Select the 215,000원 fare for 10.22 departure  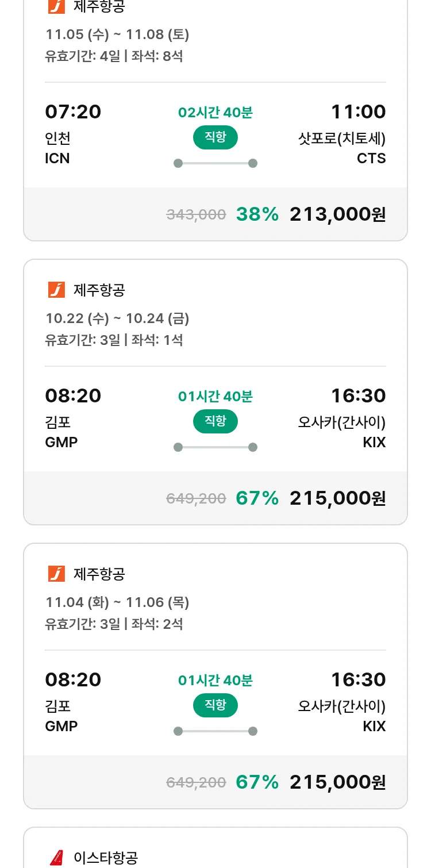point(337,498)
